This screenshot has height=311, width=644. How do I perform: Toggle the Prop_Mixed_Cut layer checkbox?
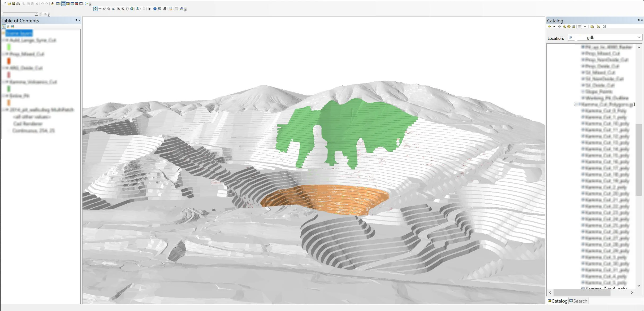pos(7,54)
